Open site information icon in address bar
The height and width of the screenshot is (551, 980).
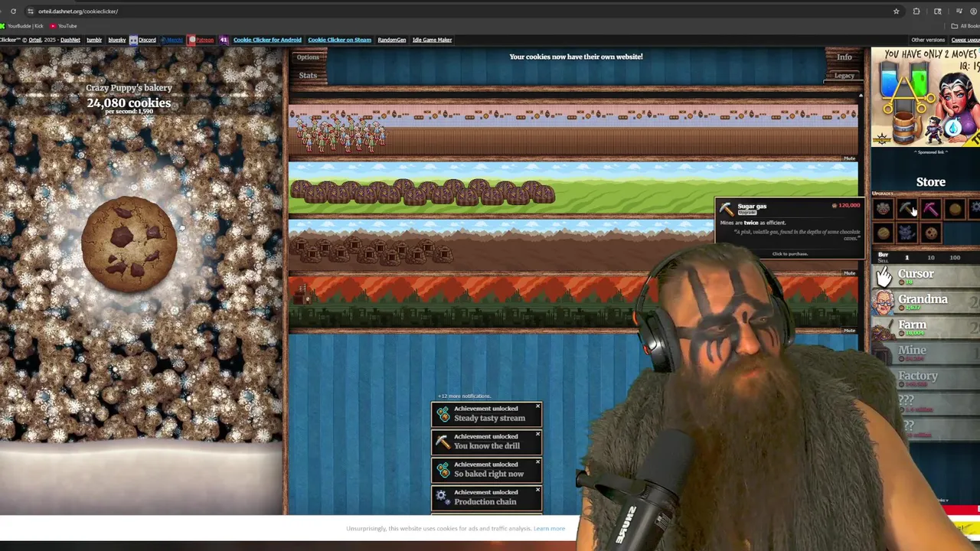point(30,11)
